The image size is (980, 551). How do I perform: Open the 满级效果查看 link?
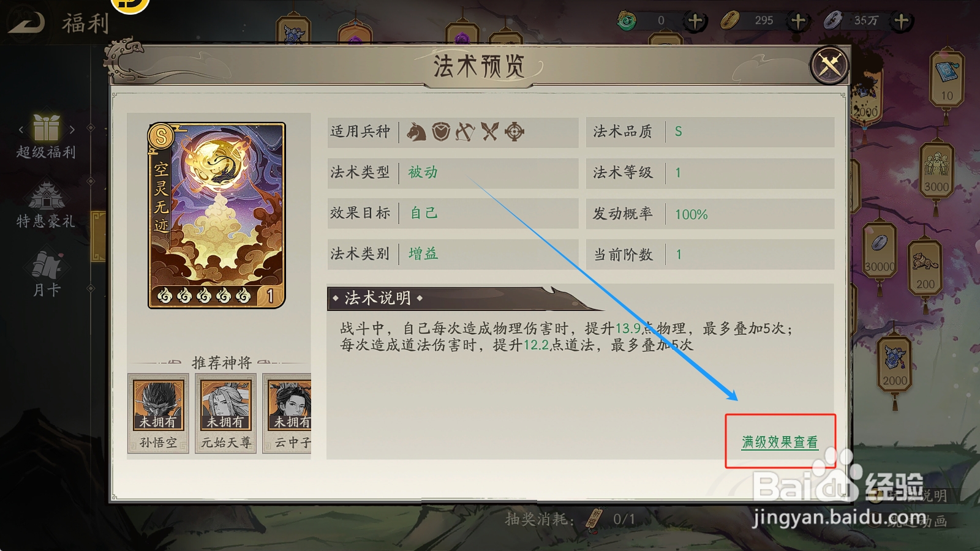[x=780, y=442]
